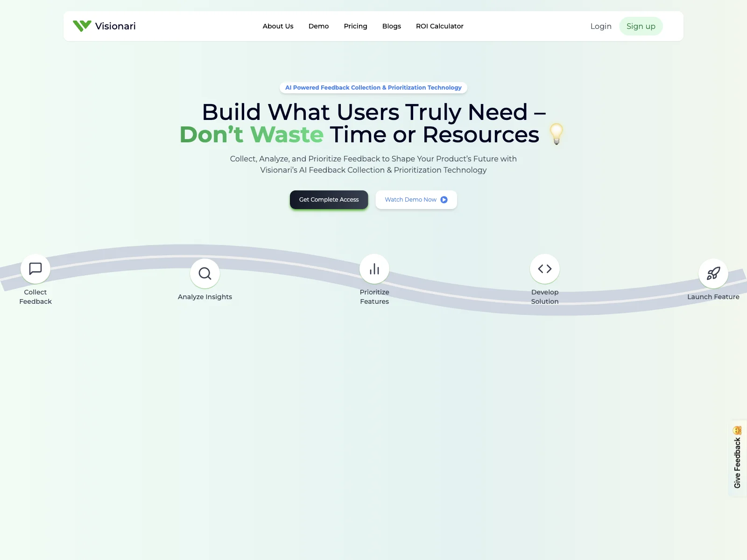
Task: Click the emoji on Give Feedback tab
Action: (x=737, y=430)
